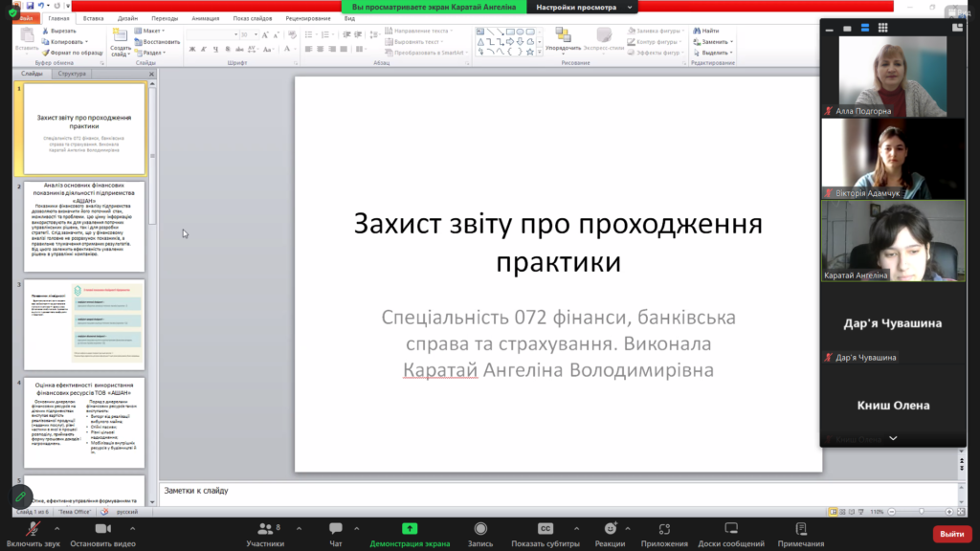Screen dimensions: 980x551
Task: Switch video panel to single-speaker view
Action: click(847, 28)
